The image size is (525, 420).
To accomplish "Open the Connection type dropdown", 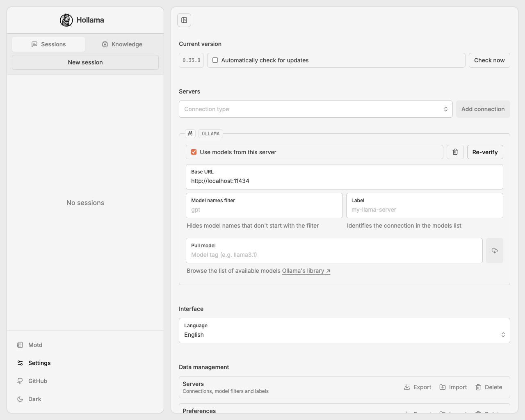I will click(x=315, y=109).
